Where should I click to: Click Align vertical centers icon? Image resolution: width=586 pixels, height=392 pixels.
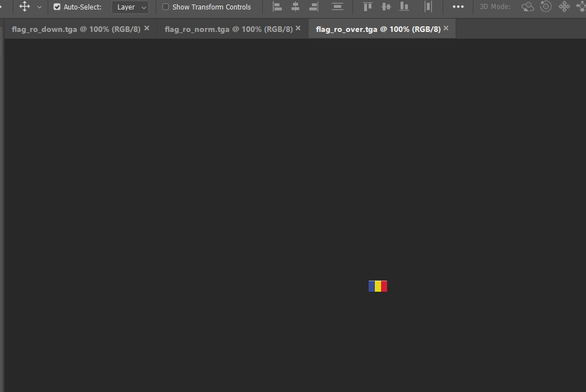[x=386, y=7]
